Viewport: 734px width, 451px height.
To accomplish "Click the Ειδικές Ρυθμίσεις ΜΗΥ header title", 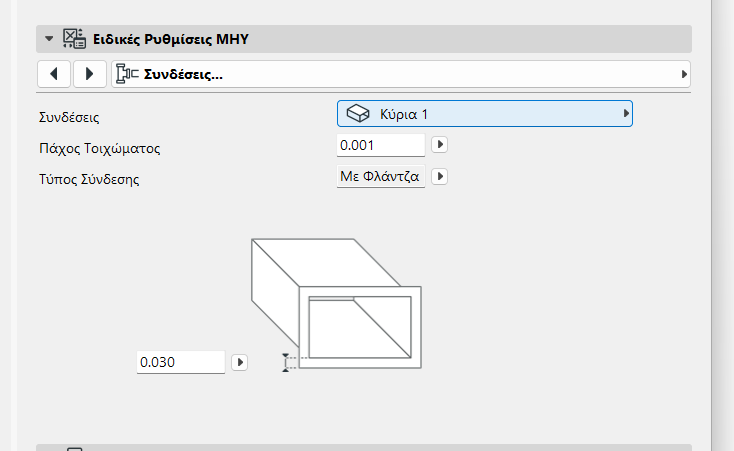I will (x=170, y=39).
